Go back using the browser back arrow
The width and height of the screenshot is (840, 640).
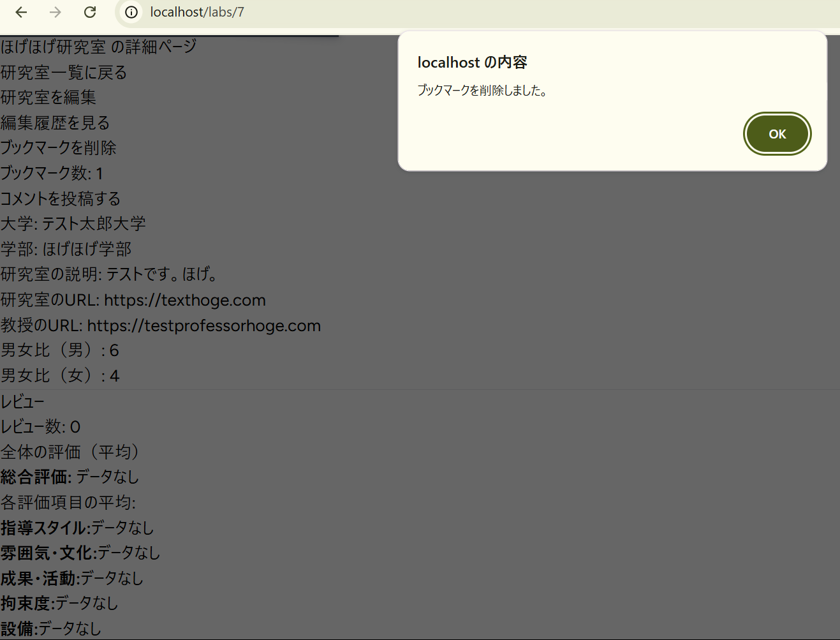tap(21, 12)
